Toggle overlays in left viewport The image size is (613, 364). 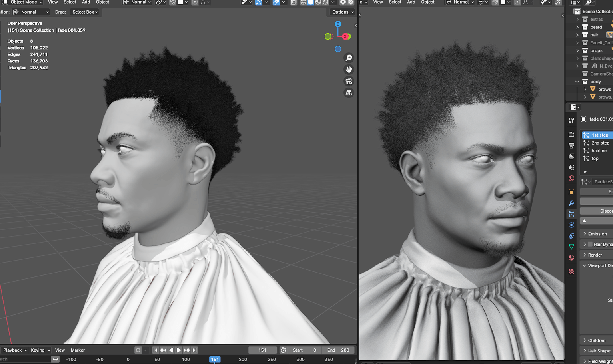(276, 2)
